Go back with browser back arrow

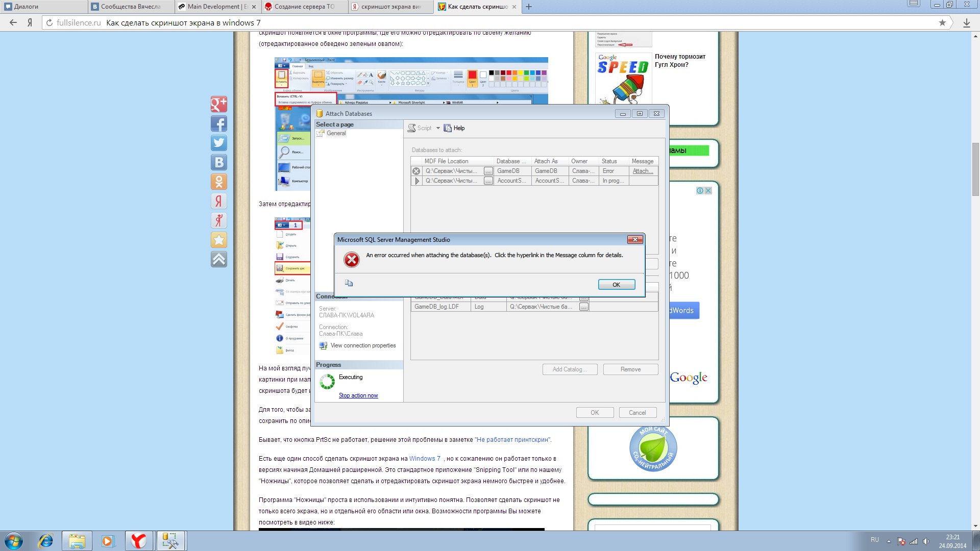(13, 22)
